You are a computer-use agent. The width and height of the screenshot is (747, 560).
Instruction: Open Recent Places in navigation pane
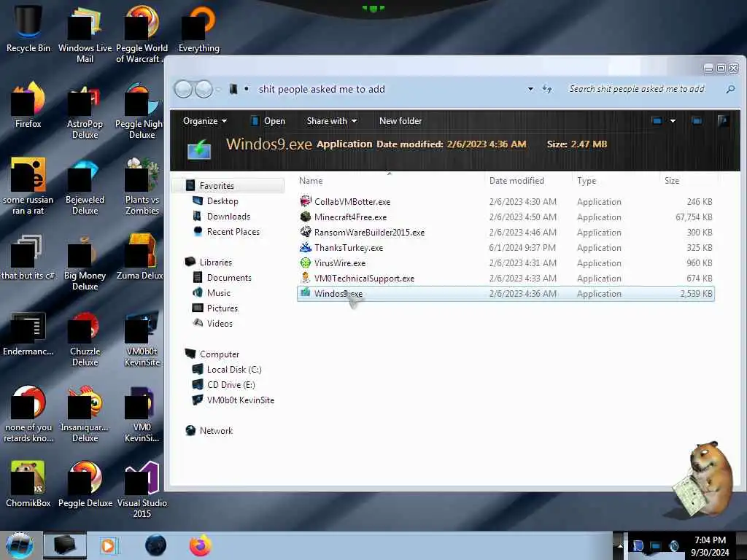[233, 231]
